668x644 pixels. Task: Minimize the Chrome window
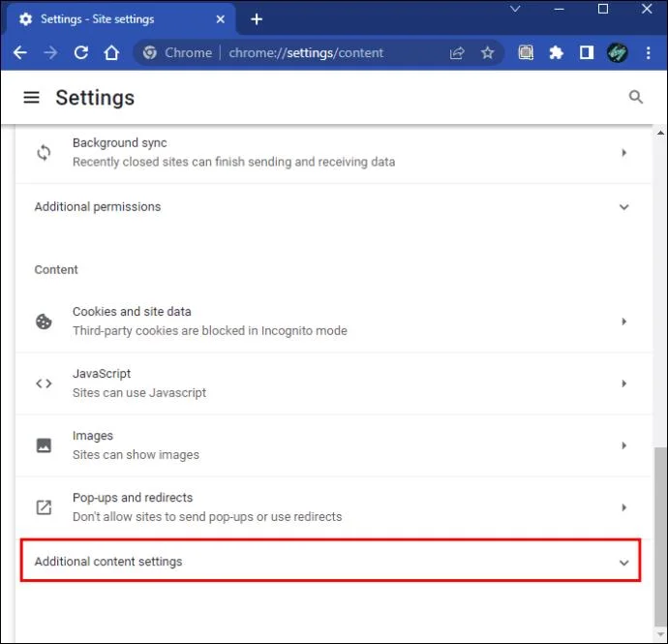point(559,9)
